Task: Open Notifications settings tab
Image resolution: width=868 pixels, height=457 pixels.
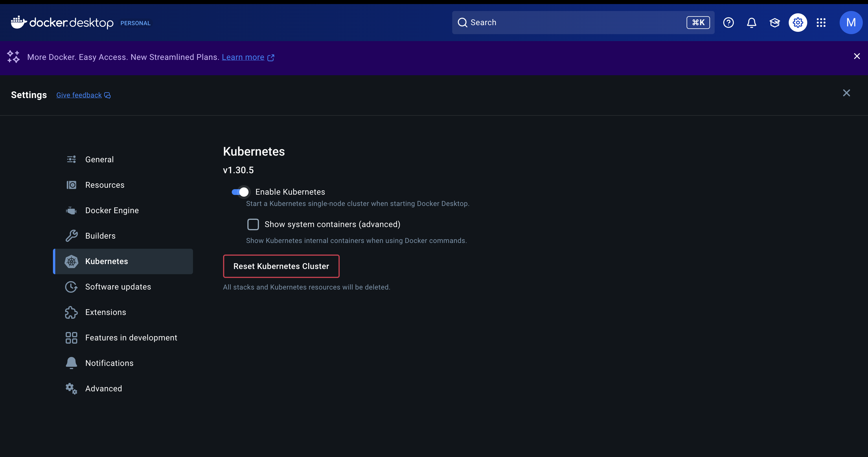Action: pyautogui.click(x=123, y=363)
